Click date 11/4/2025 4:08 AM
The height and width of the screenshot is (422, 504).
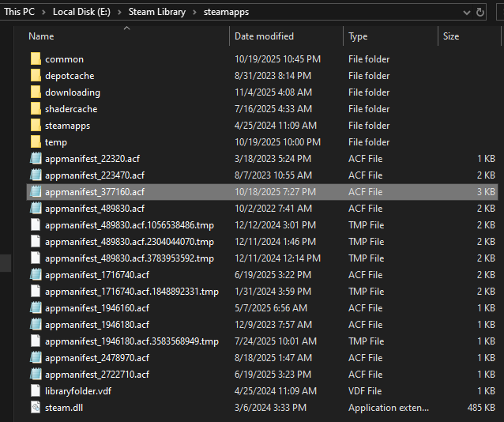tap(273, 92)
